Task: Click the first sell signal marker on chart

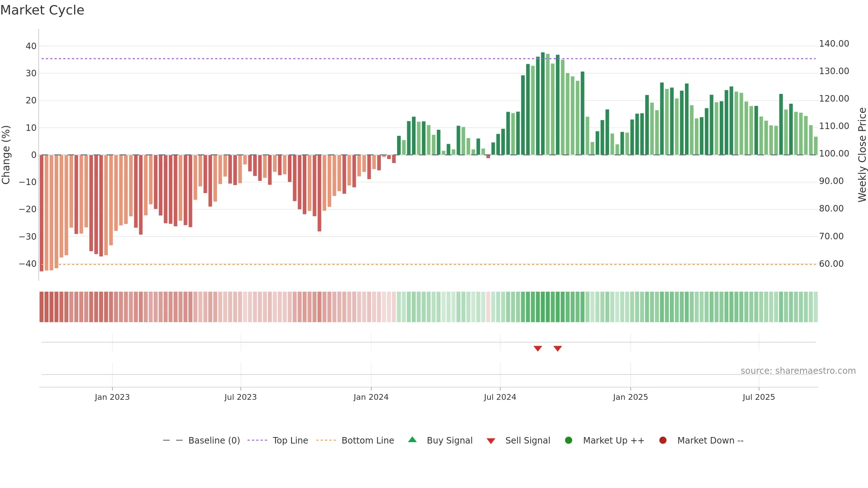Action: pyautogui.click(x=538, y=348)
